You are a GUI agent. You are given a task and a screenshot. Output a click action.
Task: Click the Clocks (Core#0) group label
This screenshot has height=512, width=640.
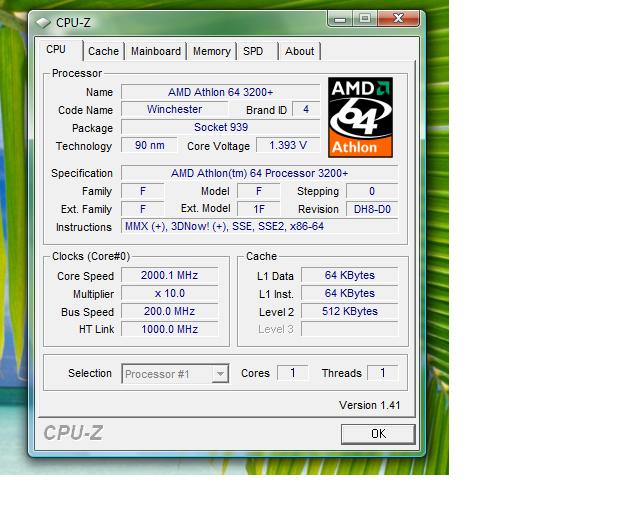click(x=91, y=256)
